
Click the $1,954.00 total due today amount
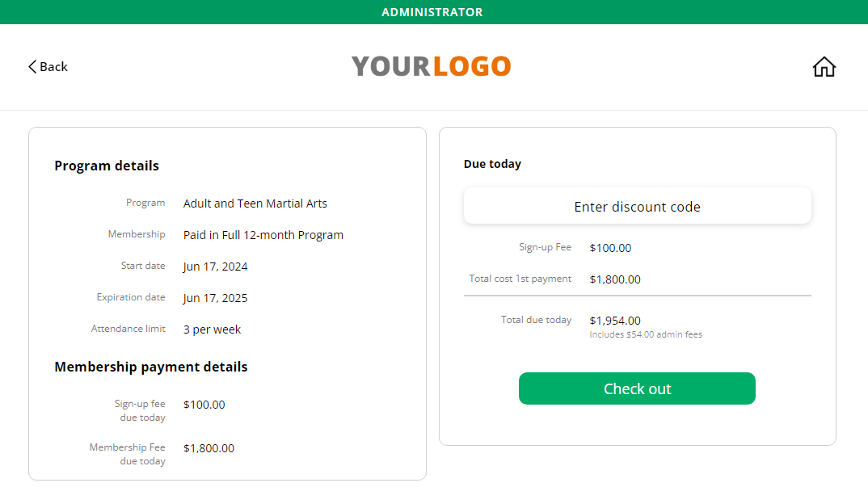615,321
